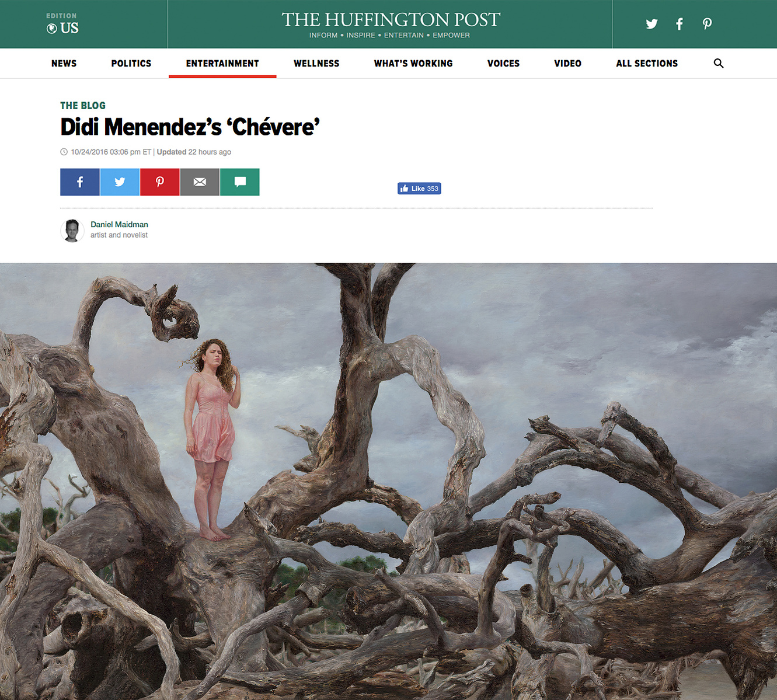The height and width of the screenshot is (700, 777).
Task: Go to the News section
Action: (x=64, y=63)
